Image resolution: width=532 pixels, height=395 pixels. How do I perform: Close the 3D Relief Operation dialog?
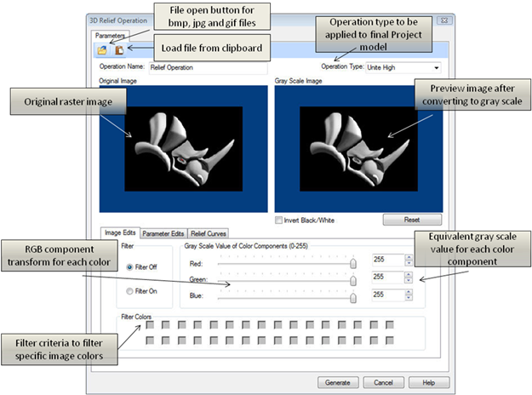tap(443, 20)
